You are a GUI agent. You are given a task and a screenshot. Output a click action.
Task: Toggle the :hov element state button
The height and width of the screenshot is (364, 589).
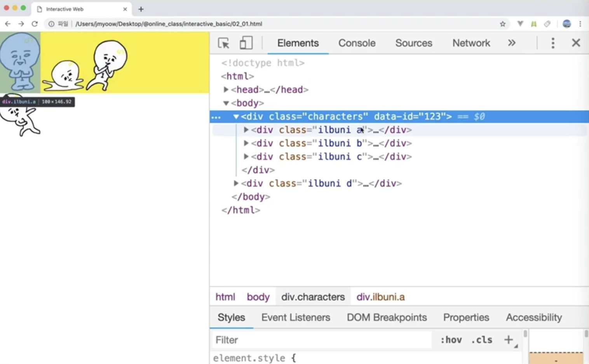451,340
